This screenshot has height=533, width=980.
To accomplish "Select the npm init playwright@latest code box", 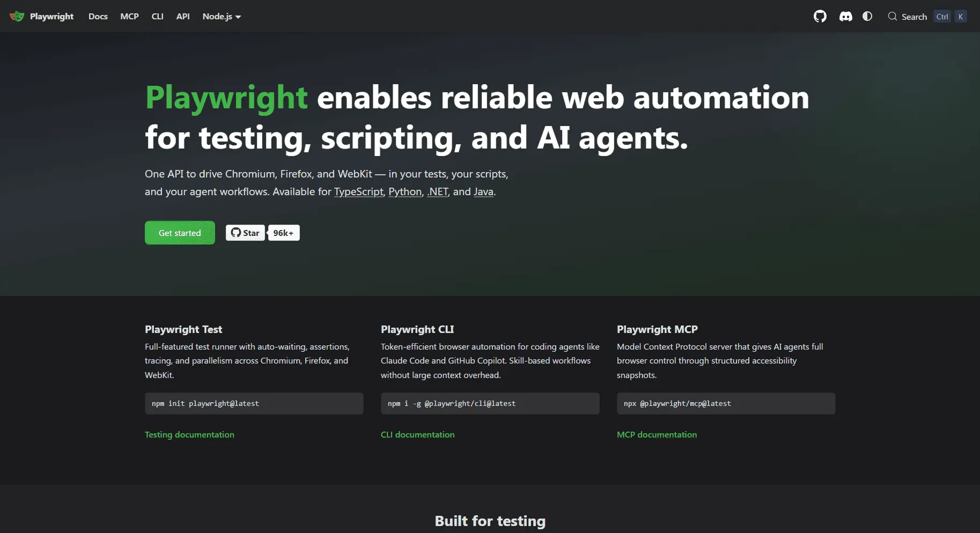I will [x=254, y=403].
